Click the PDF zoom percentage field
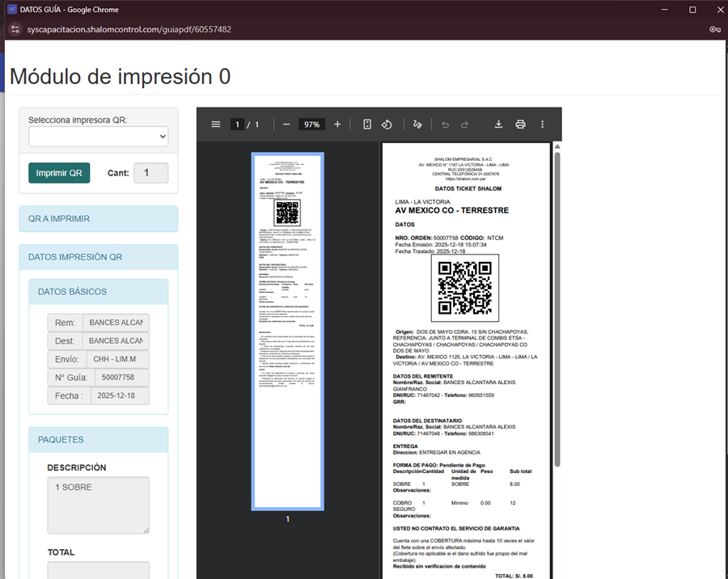The height and width of the screenshot is (579, 728). (x=312, y=125)
